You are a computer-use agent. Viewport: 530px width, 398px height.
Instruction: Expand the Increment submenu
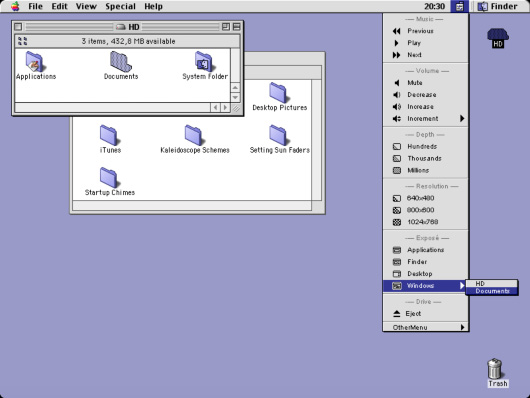coord(426,118)
